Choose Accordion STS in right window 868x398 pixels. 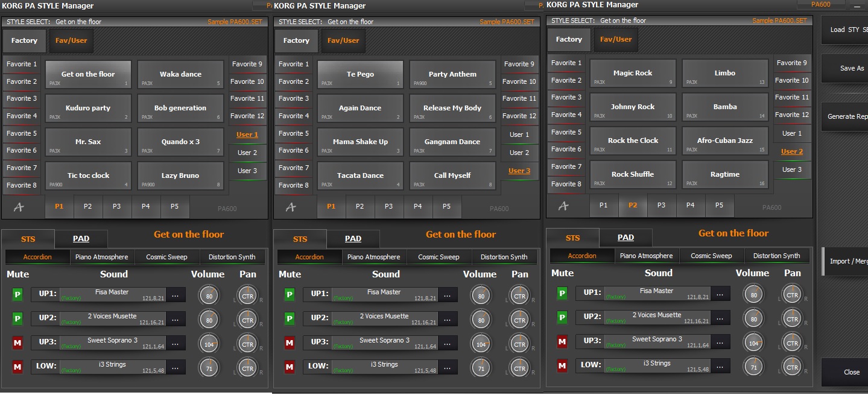[x=582, y=256]
